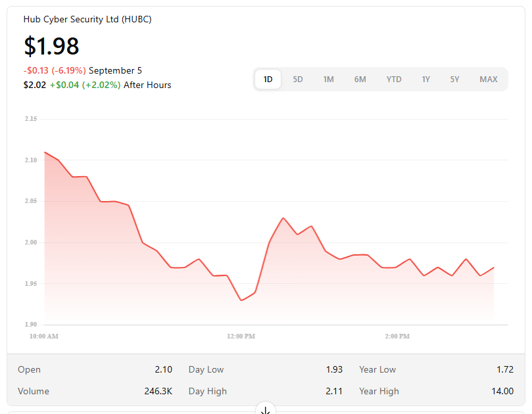Screen dimensions: 532x414
Task: Click the chart's opening peak at 10:00 AM
Action: (x=45, y=152)
